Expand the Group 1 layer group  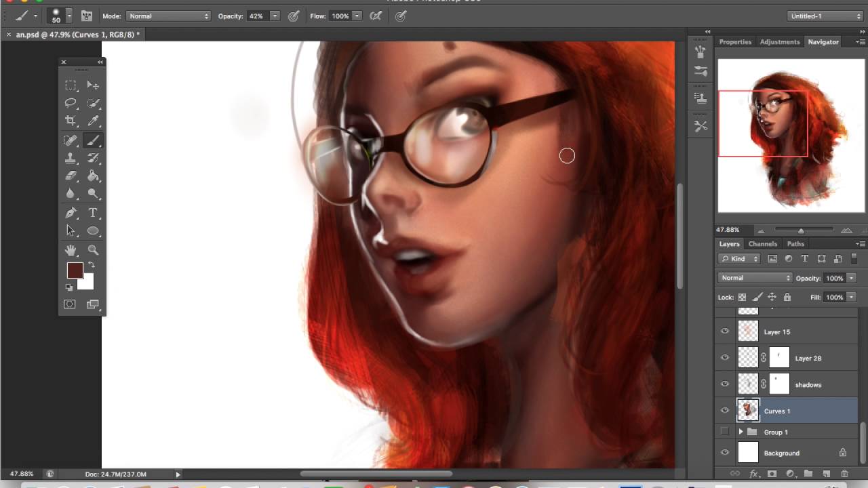click(x=741, y=432)
